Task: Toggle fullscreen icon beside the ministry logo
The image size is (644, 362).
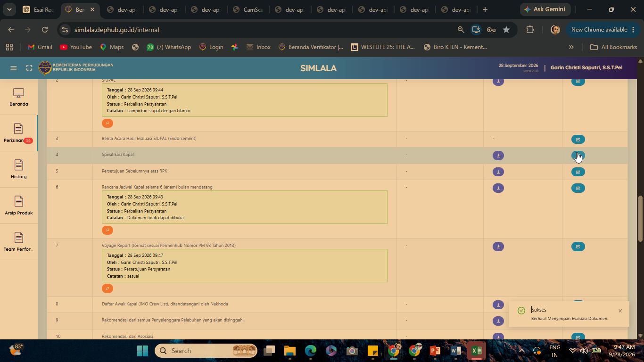Action: (29, 68)
